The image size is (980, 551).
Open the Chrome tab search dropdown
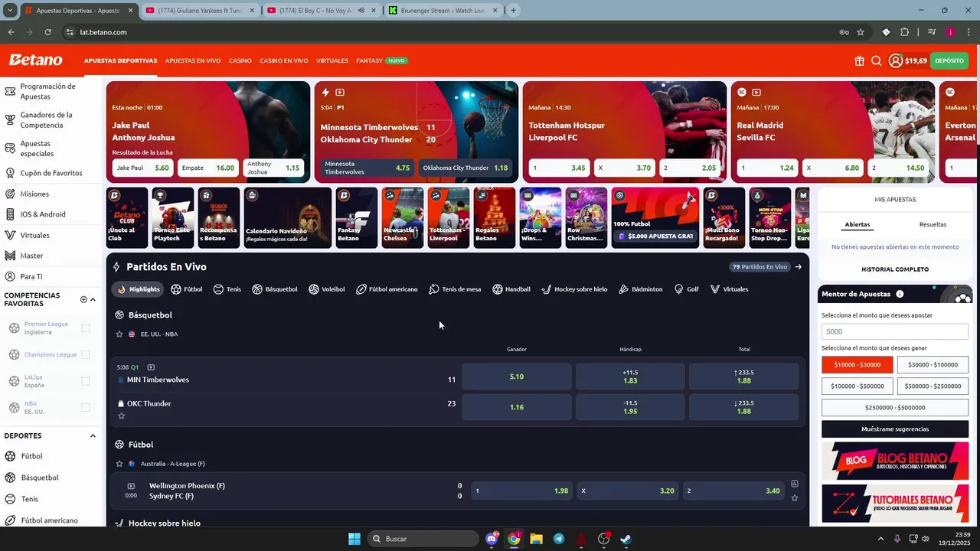[x=10, y=11]
